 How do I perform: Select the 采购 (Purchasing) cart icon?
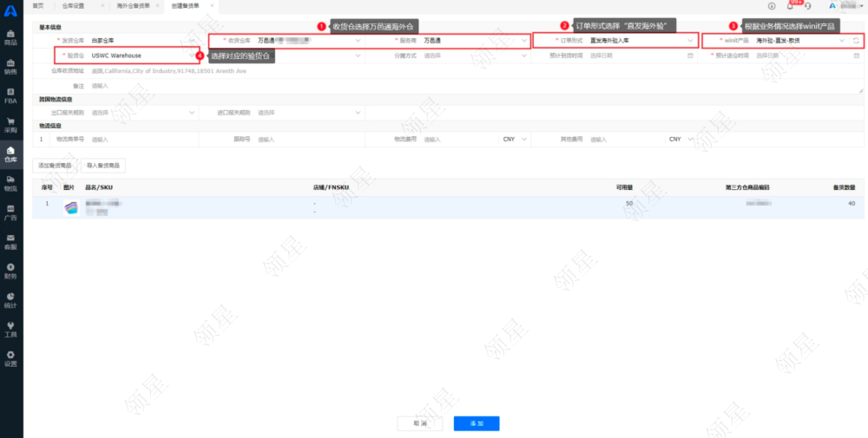point(10,124)
